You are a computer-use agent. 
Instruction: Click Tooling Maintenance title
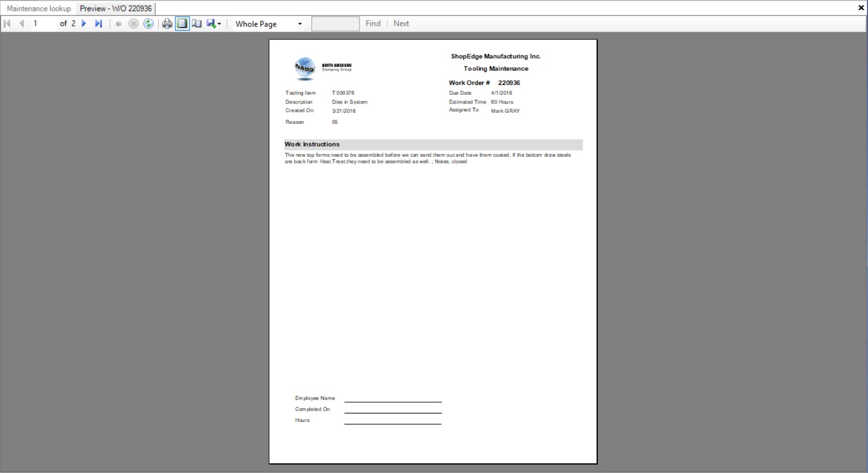pyautogui.click(x=496, y=68)
